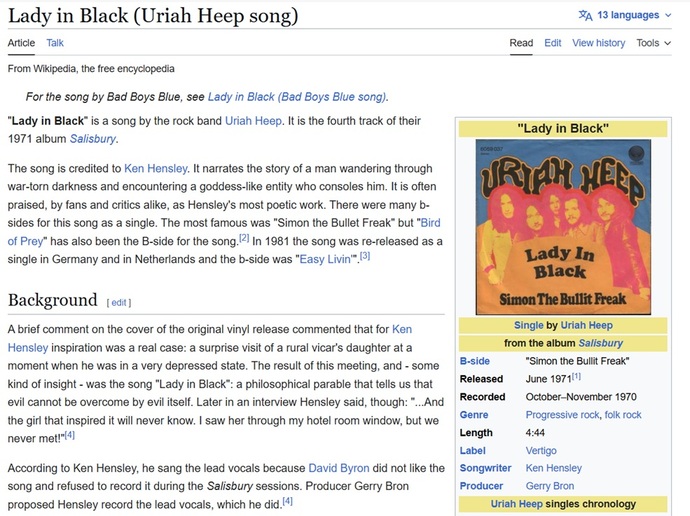Switch to the Talk tab
This screenshot has height=516, width=690.
coord(55,43)
